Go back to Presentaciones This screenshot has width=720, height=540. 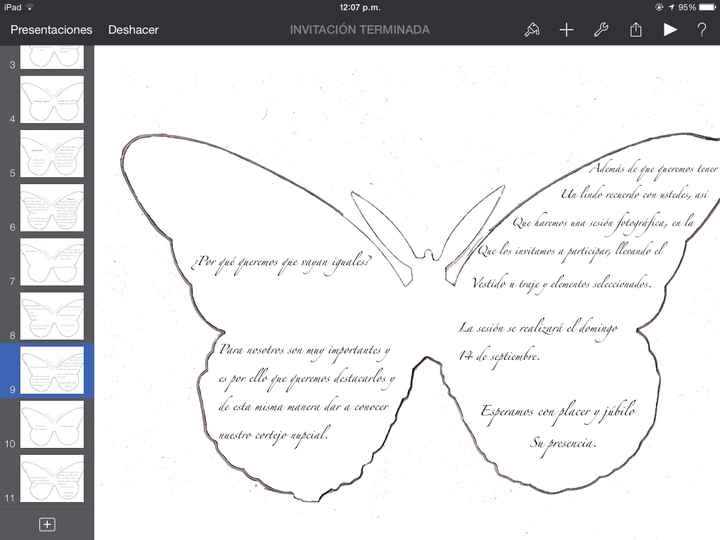(x=51, y=30)
